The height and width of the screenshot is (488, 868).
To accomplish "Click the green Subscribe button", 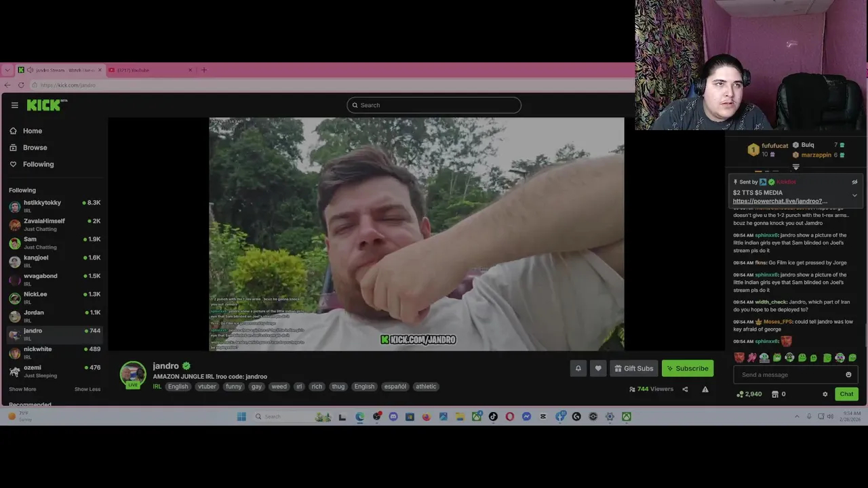I will tap(688, 368).
